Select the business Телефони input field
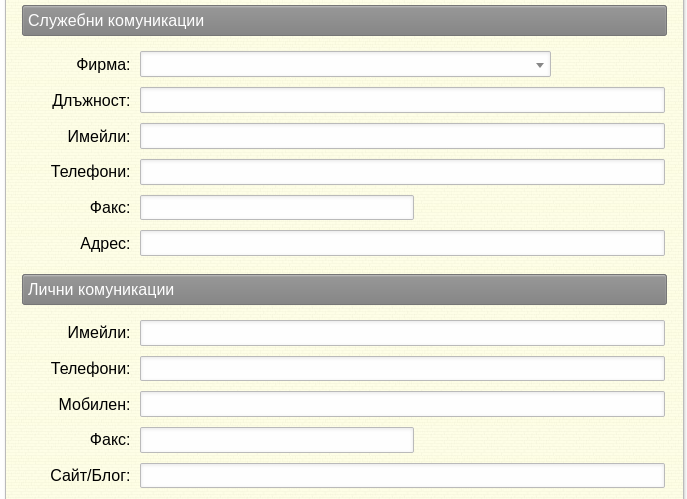 402,172
